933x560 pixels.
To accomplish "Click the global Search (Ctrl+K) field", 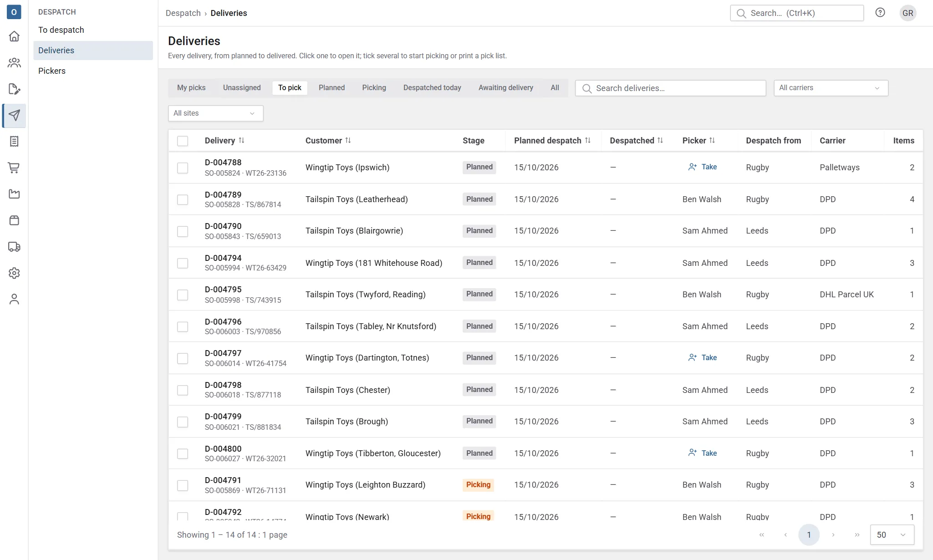I will click(x=796, y=13).
